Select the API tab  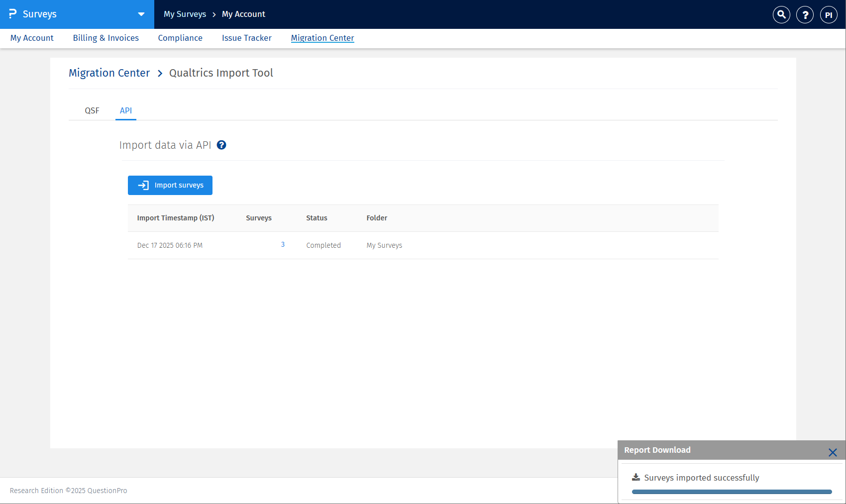126,110
